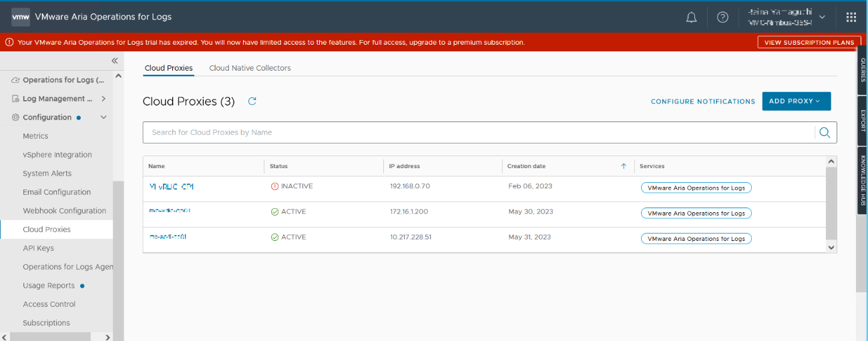Click the 10.217.228.51 IP address cell
868x341 pixels.
tap(411, 237)
